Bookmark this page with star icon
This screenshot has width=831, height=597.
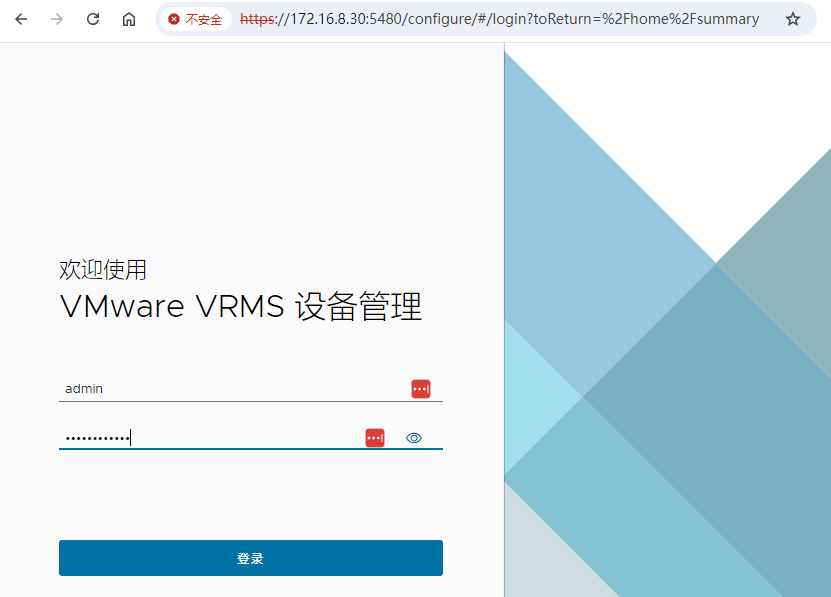pos(792,20)
